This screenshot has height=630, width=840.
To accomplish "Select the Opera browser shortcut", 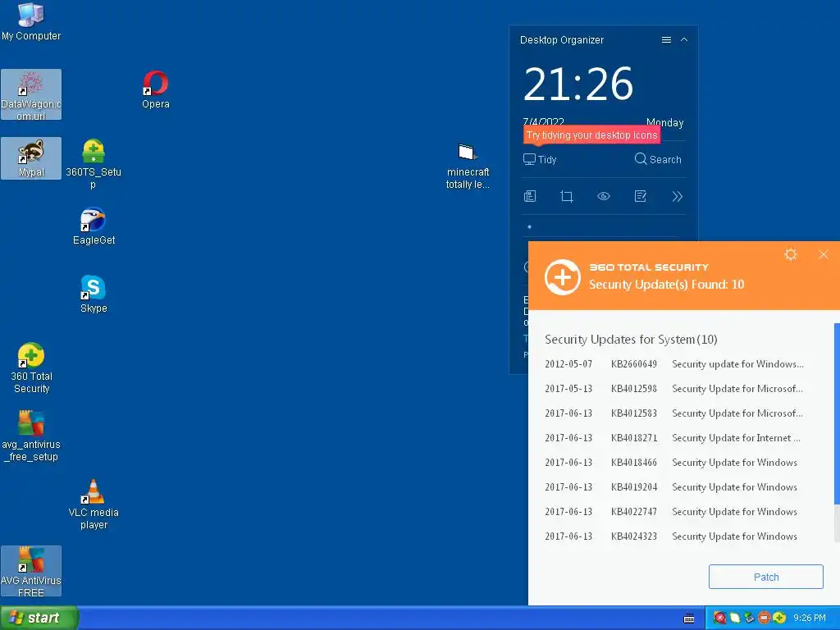I will 155,89.
